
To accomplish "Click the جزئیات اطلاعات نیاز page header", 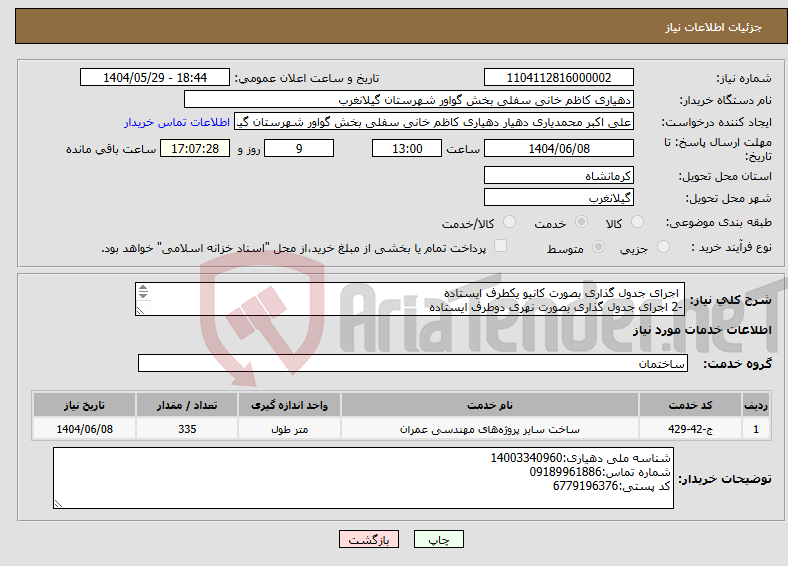I will 714,27.
